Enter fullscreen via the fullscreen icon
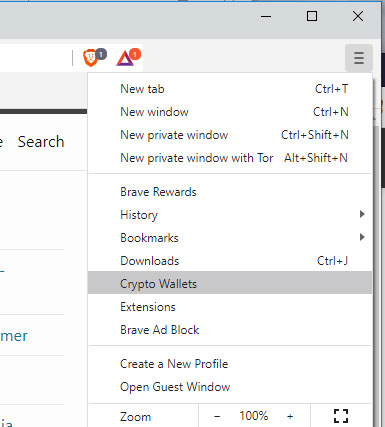 click(341, 416)
